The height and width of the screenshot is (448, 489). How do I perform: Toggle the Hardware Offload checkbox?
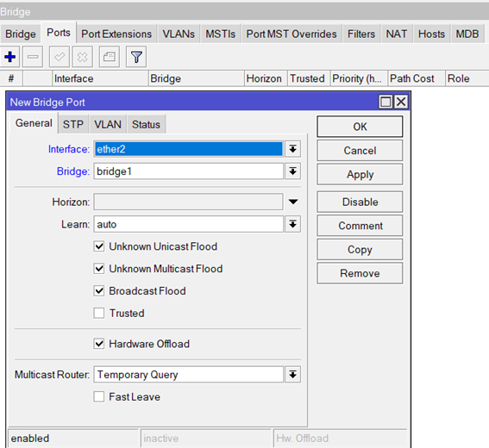[x=99, y=344]
